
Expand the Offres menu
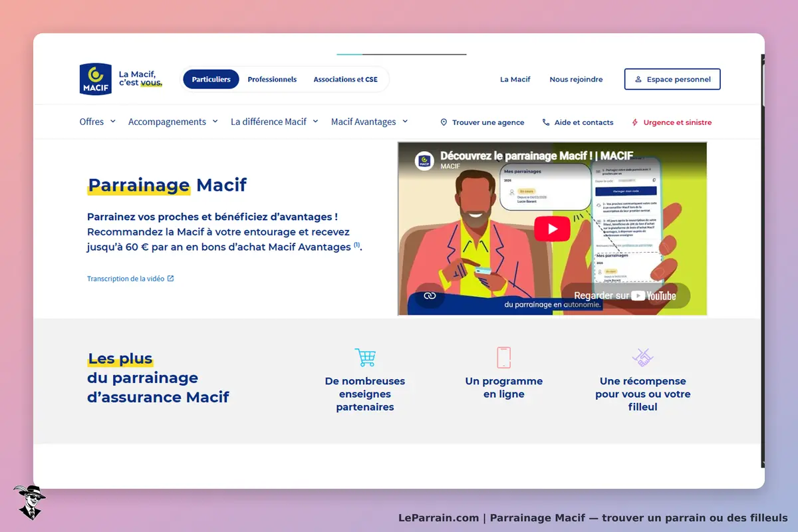[x=97, y=122]
